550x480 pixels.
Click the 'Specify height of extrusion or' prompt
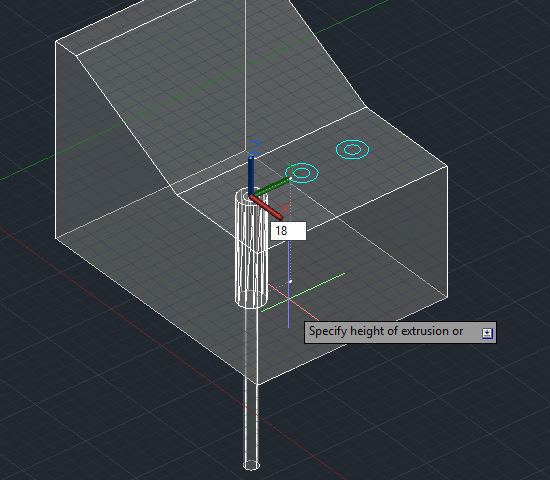click(x=386, y=332)
